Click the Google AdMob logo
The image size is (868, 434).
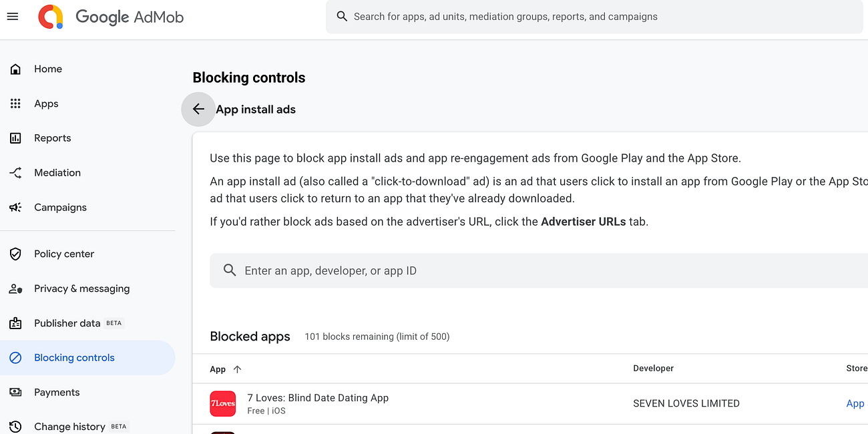click(111, 17)
